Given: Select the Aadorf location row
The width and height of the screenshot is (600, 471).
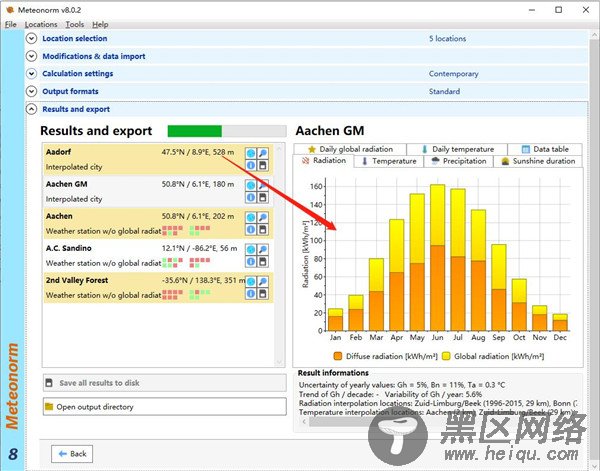Looking at the screenshot, I should [158, 159].
